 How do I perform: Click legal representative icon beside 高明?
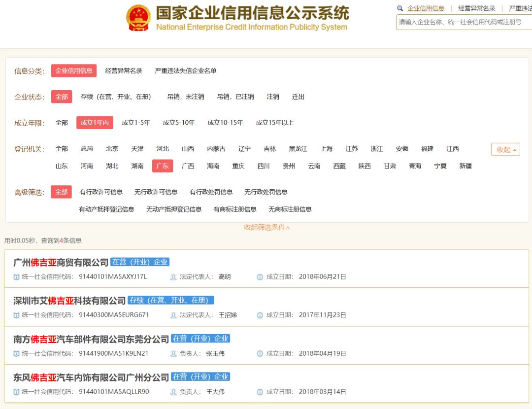click(173, 277)
